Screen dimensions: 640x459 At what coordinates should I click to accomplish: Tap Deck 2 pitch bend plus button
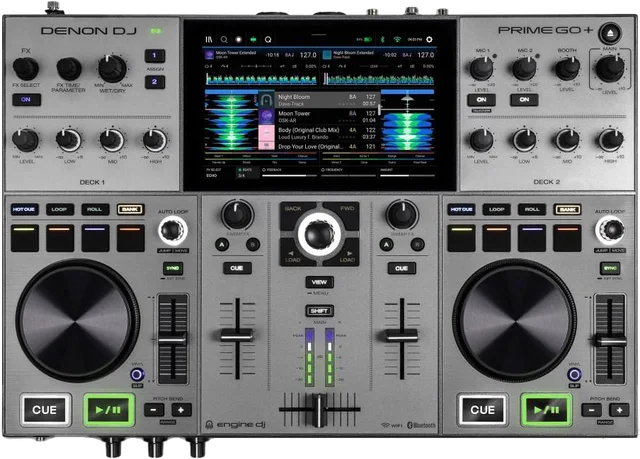click(619, 410)
